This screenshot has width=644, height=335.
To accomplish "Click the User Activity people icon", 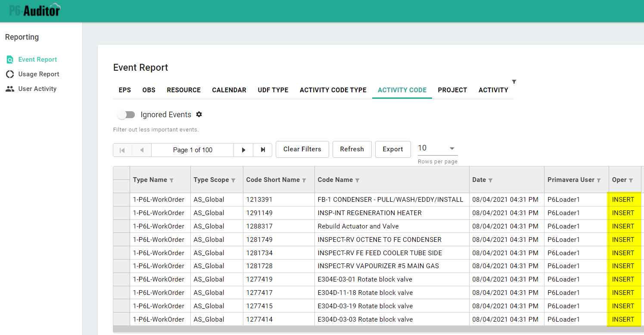I will (x=9, y=89).
